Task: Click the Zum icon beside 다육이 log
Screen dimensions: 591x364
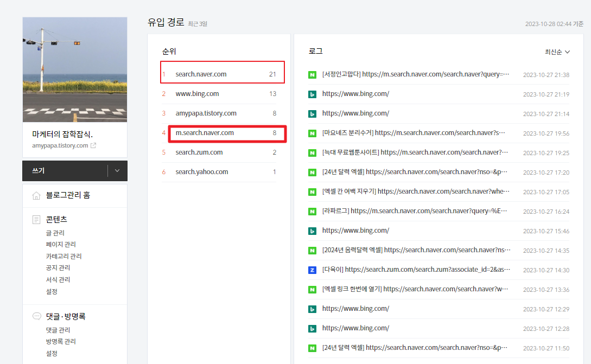Action: pos(312,270)
